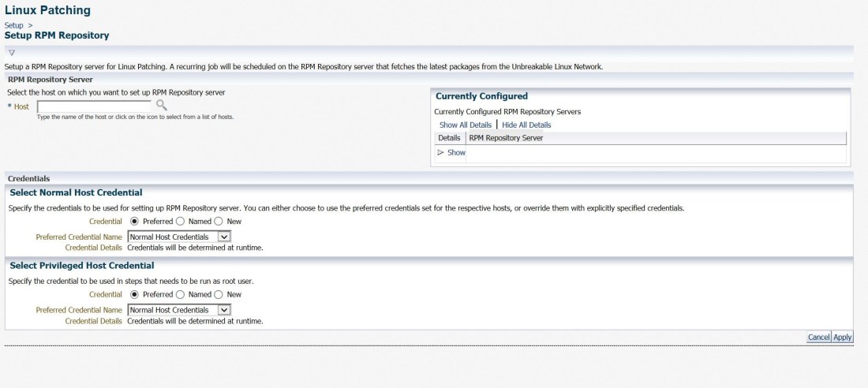Select Named under Privileged Host Credential

click(x=181, y=294)
